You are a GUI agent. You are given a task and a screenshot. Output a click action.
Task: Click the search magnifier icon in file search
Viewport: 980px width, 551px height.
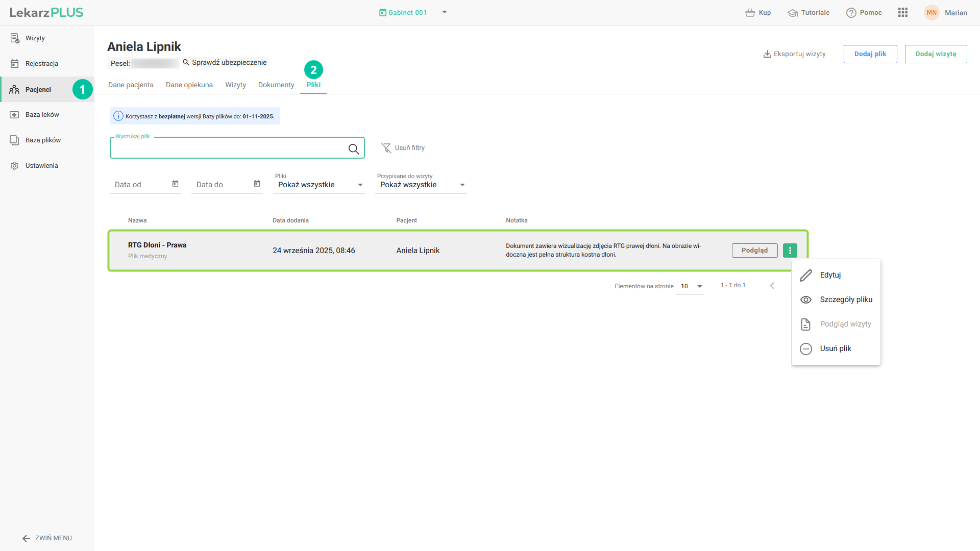(x=353, y=149)
